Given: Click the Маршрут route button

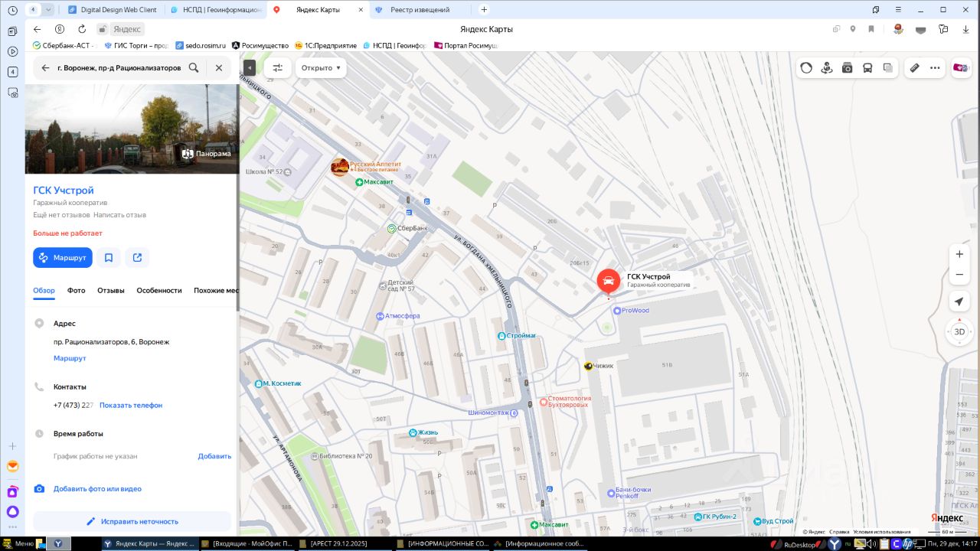Looking at the screenshot, I should click(63, 258).
